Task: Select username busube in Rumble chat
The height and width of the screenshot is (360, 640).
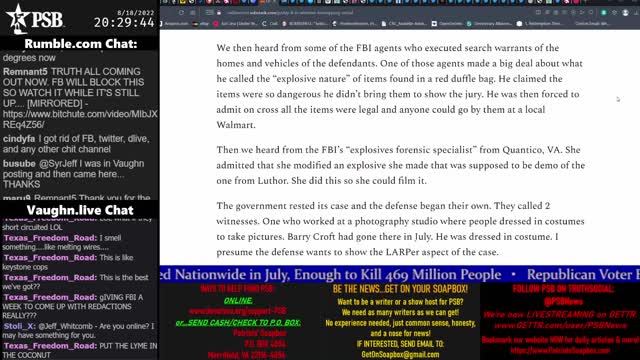Action: tap(19, 164)
